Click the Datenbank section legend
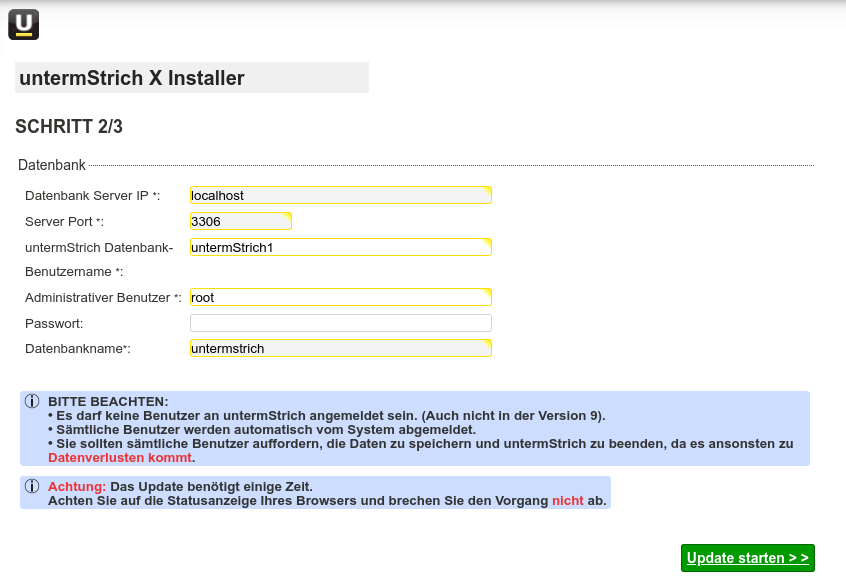This screenshot has height=587, width=846. pyautogui.click(x=52, y=165)
